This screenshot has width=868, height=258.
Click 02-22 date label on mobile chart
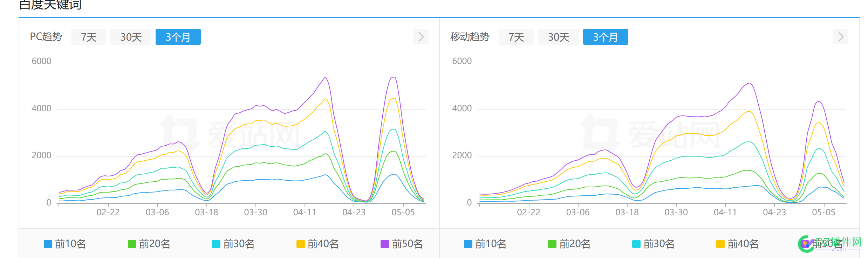(528, 212)
